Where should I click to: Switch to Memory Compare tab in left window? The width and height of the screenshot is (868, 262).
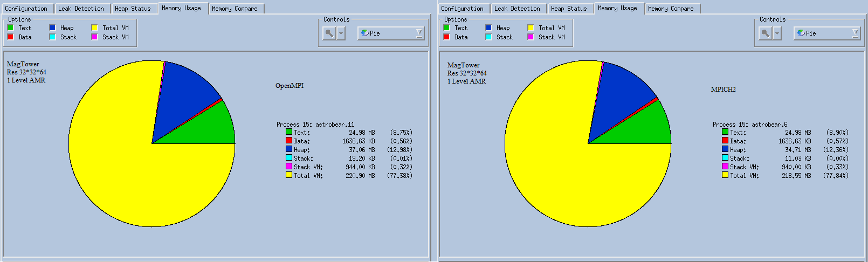(x=235, y=9)
